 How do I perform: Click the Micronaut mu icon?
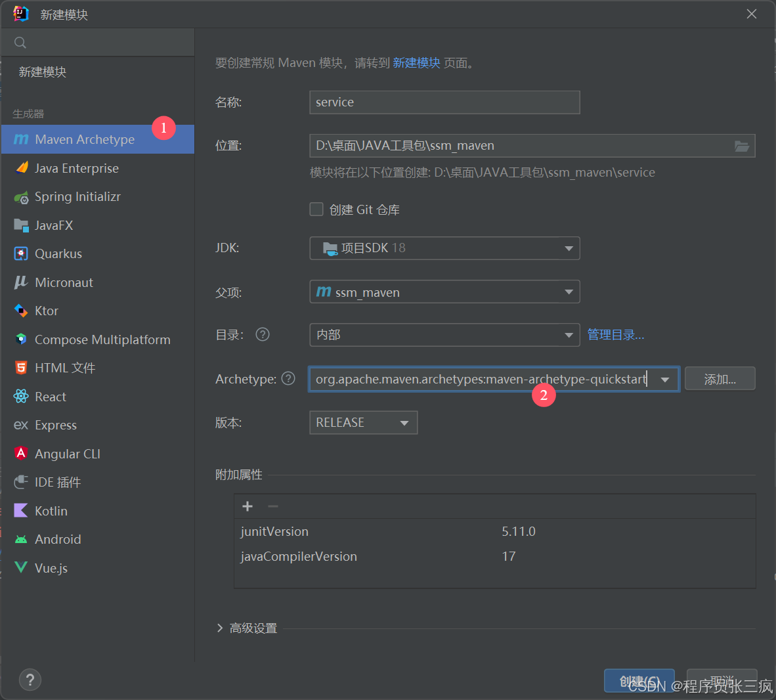[x=20, y=282]
